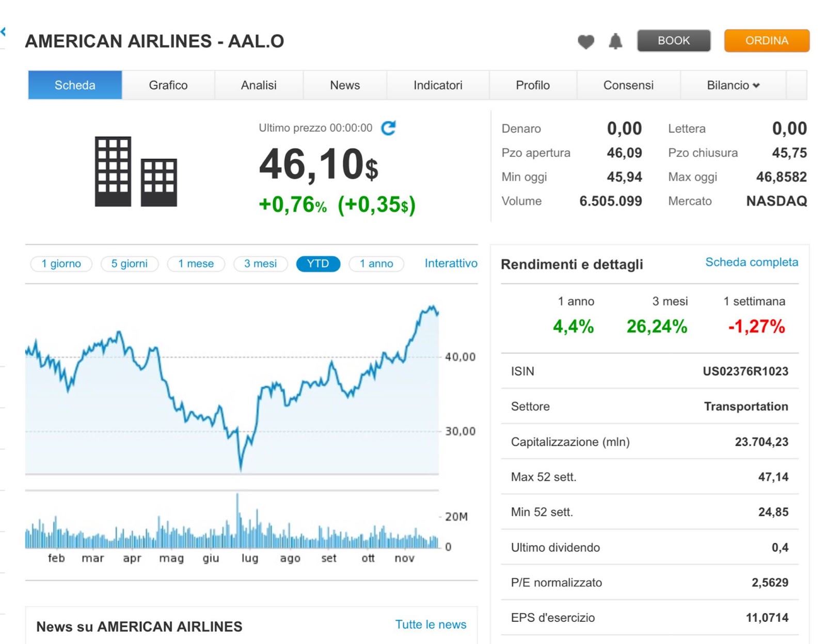Viewport: 826px width, 644px height.
Task: Click the Ultimo prezzo 00:00:00 timestamp
Action: coord(315,128)
